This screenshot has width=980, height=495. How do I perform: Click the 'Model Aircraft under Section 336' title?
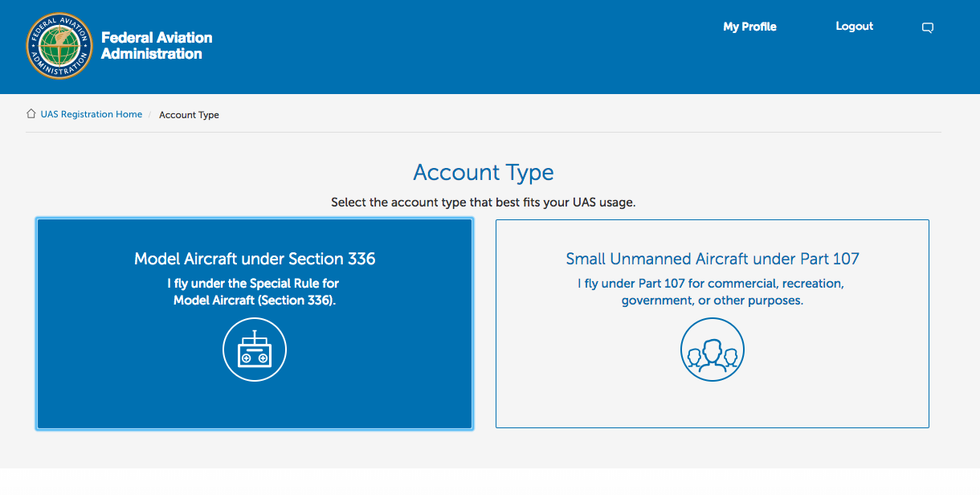(254, 259)
